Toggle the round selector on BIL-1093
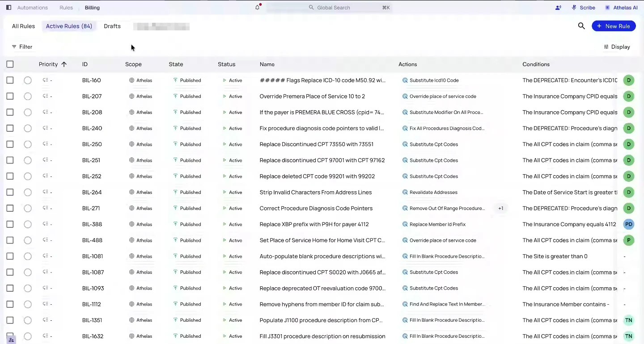The image size is (644, 344). pyautogui.click(x=28, y=288)
